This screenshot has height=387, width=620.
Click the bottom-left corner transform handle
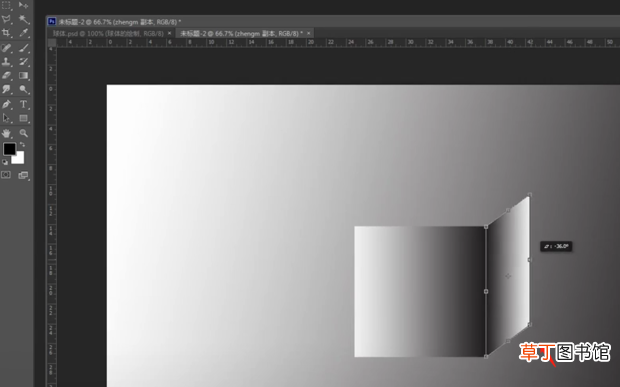coord(486,356)
